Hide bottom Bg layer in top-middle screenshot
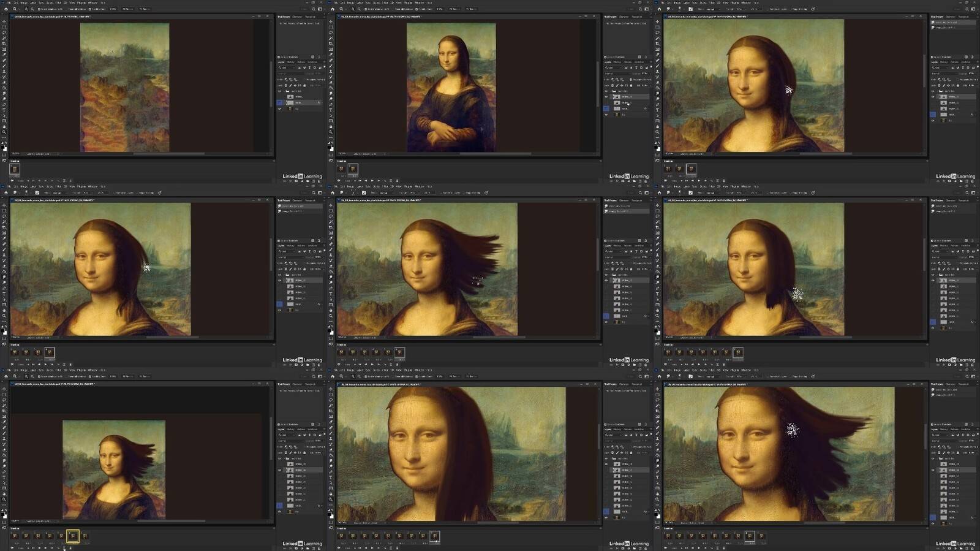Screen dimensions: 980x551 [x=606, y=115]
